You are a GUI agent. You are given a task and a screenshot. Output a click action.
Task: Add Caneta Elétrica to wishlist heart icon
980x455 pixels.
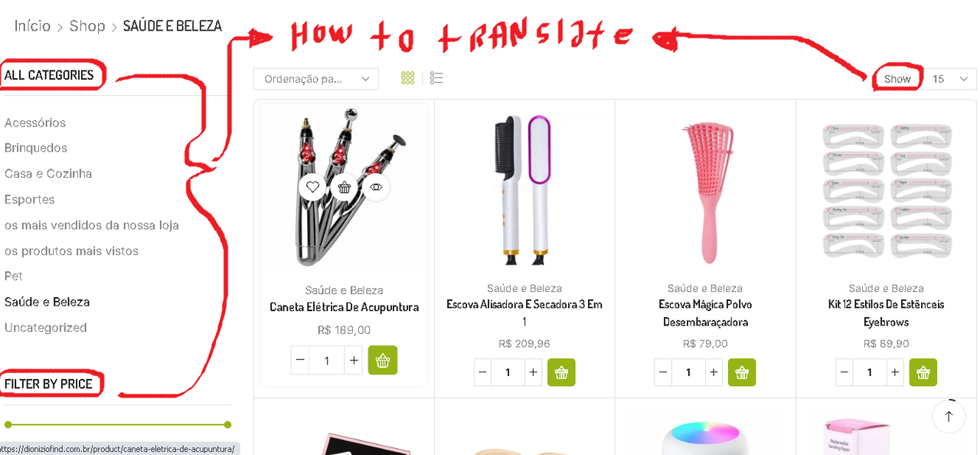[x=312, y=187]
